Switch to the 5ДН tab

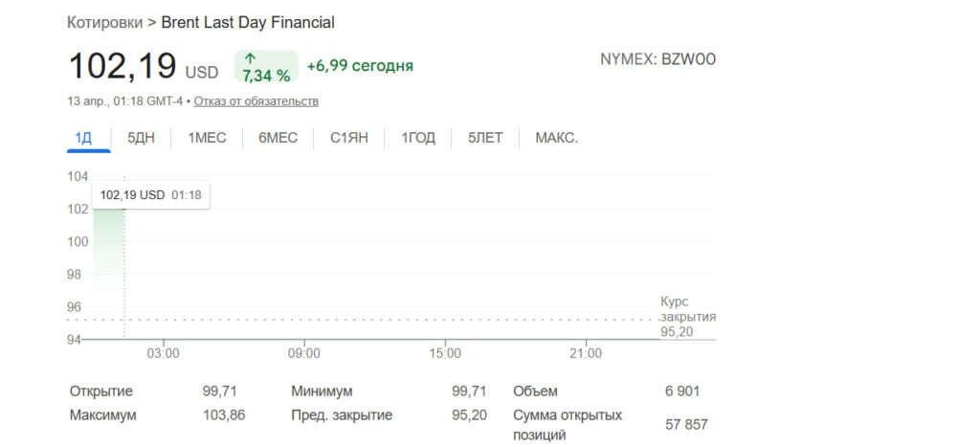pyautogui.click(x=141, y=138)
